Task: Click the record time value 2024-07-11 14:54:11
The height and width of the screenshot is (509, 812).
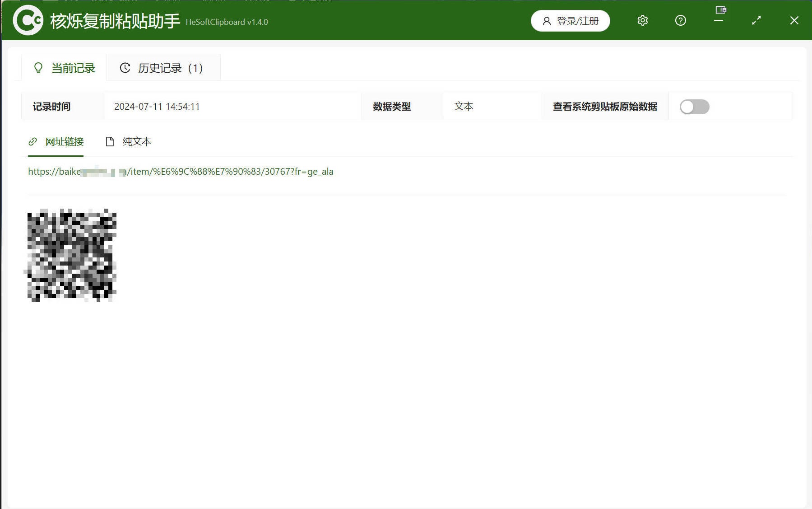Action: click(157, 107)
